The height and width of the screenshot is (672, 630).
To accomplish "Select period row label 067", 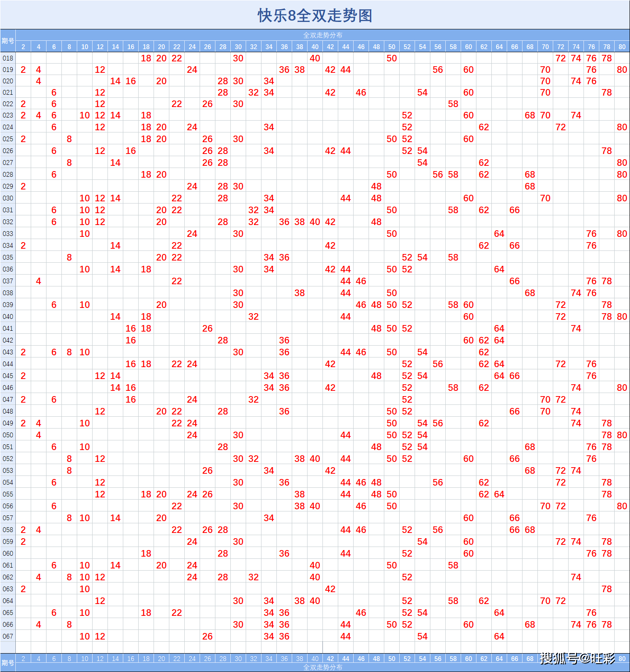I will click(x=8, y=636).
